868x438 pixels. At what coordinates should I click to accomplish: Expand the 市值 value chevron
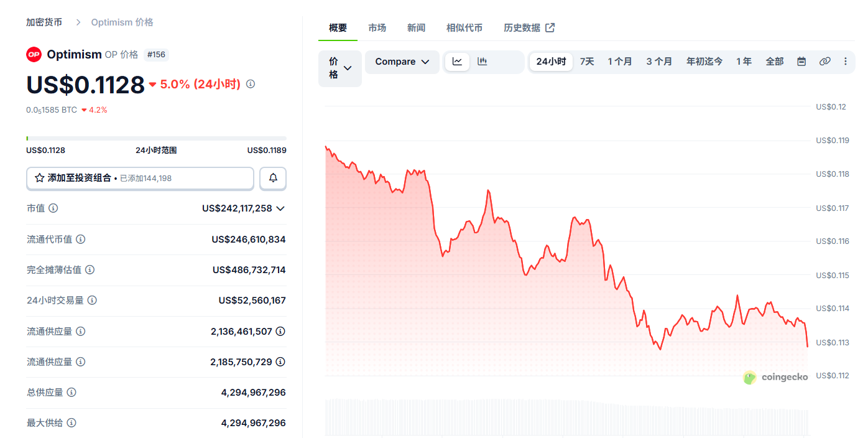pyautogui.click(x=280, y=208)
